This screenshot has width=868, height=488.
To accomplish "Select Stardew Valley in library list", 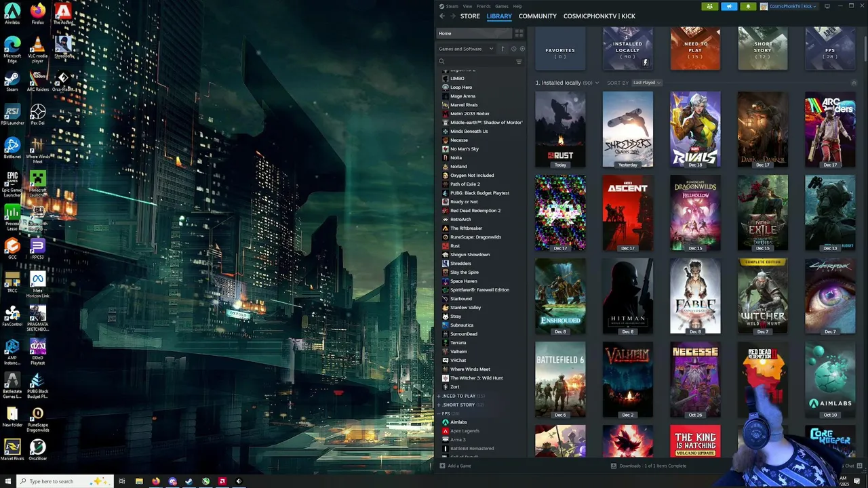I will (466, 308).
